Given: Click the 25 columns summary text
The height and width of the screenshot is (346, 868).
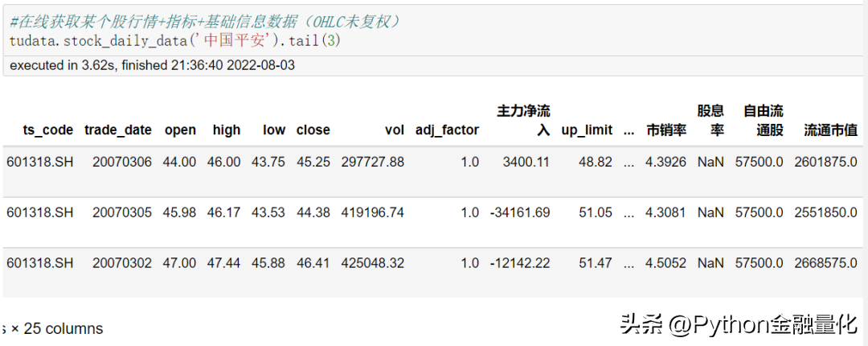Looking at the screenshot, I should pyautogui.click(x=56, y=328).
